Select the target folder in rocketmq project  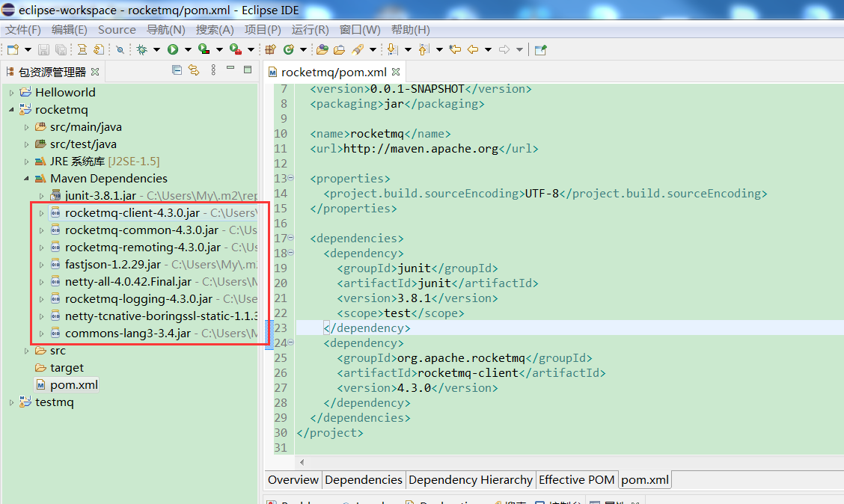[67, 368]
